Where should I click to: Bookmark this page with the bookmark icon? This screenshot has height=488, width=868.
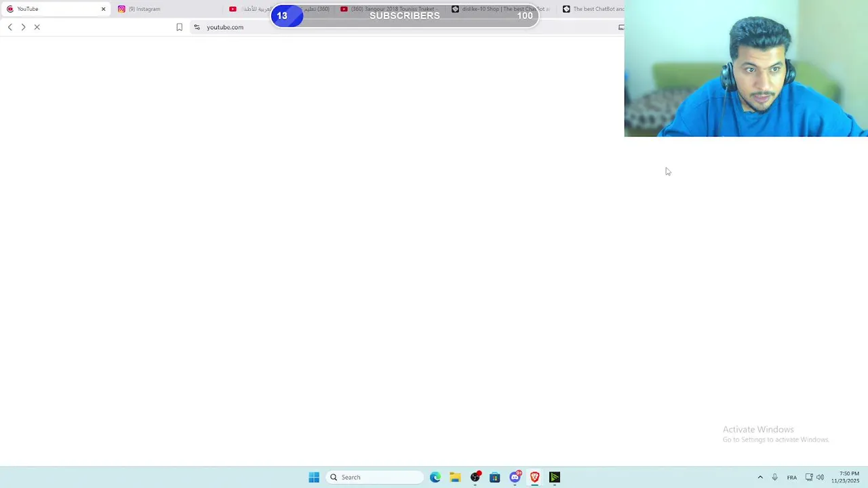pyautogui.click(x=179, y=27)
